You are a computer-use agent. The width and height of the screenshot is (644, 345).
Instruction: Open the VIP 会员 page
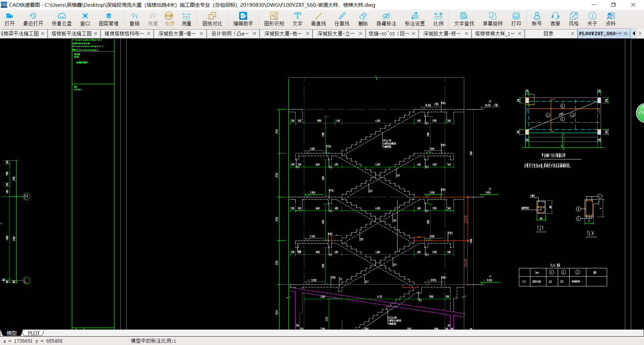pyautogui.click(x=169, y=19)
